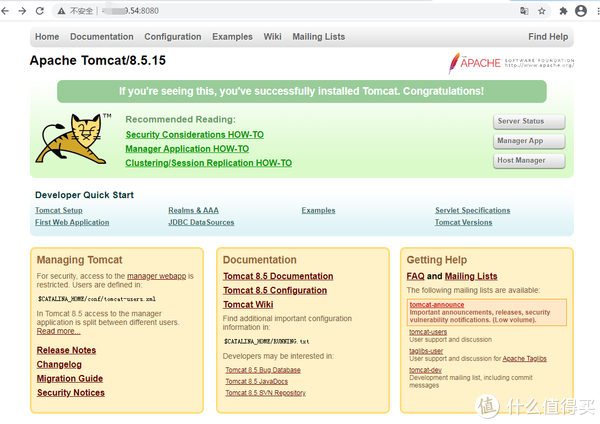Open the tomcat-users mailing list link
This screenshot has width=600, height=424.
pyautogui.click(x=428, y=332)
